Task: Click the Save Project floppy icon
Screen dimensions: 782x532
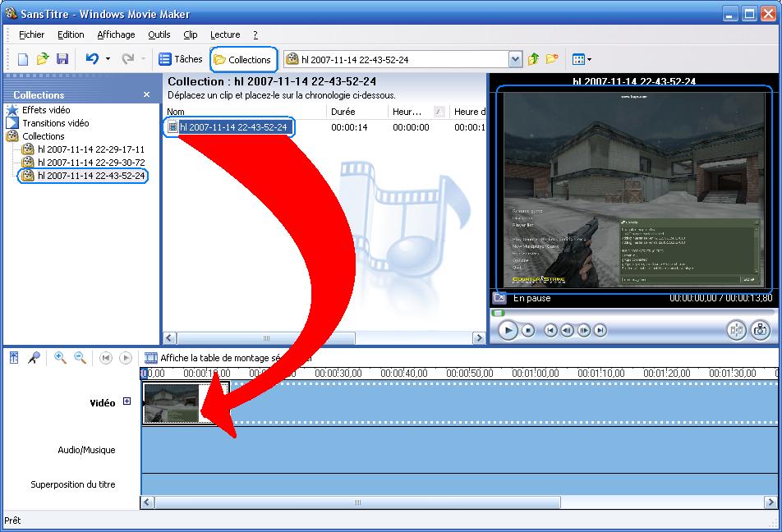Action: point(62,59)
